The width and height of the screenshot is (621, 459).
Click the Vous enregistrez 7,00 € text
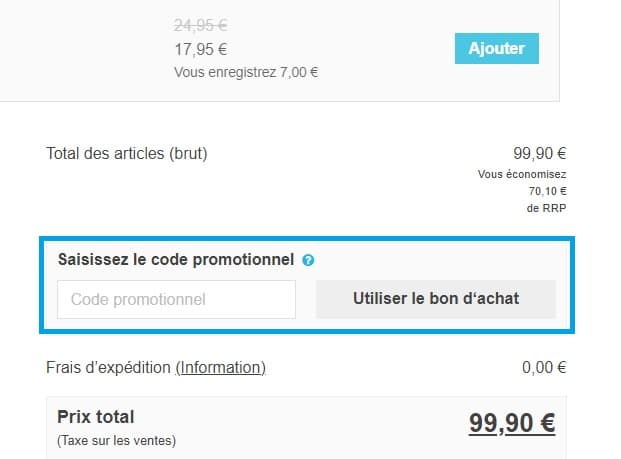click(246, 72)
